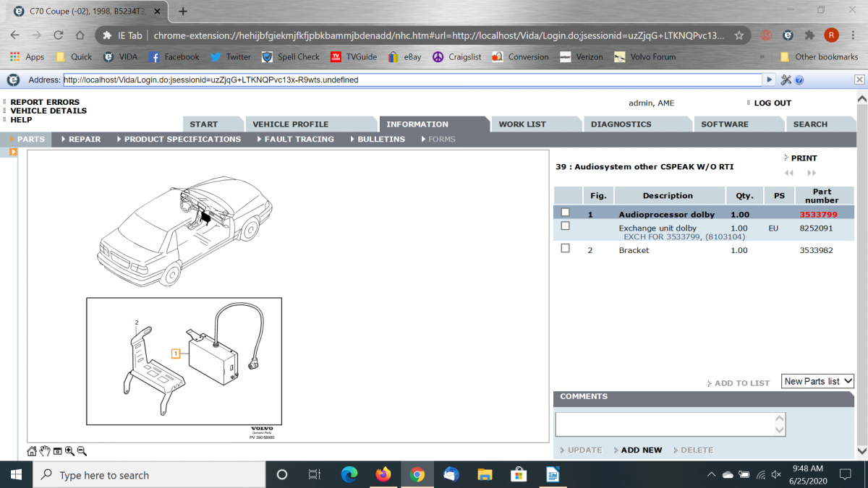The height and width of the screenshot is (488, 868).
Task: Click the IE Tab help question icon
Action: [799, 80]
